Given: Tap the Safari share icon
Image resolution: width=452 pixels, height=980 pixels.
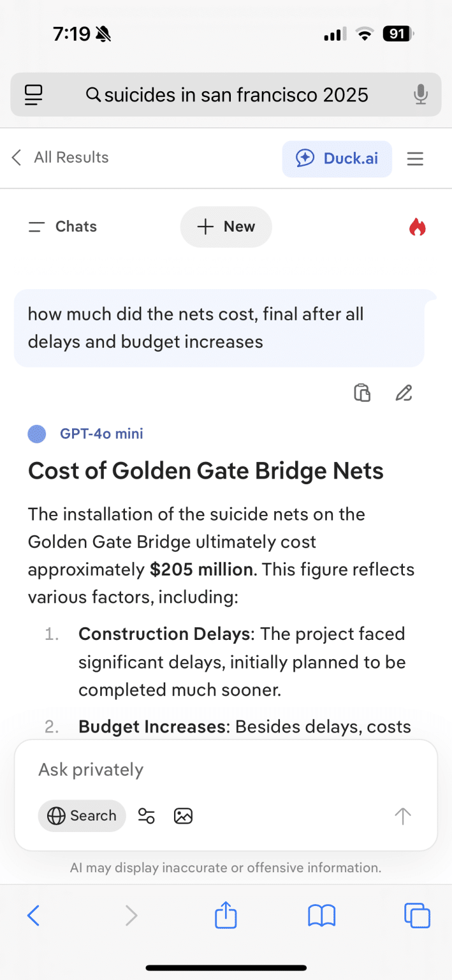Looking at the screenshot, I should click(x=226, y=916).
